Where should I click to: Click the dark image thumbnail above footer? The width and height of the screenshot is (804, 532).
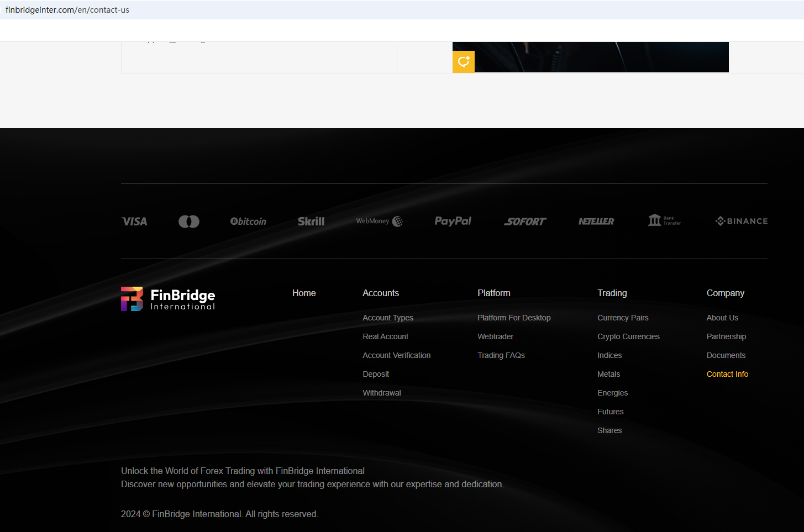point(591,57)
